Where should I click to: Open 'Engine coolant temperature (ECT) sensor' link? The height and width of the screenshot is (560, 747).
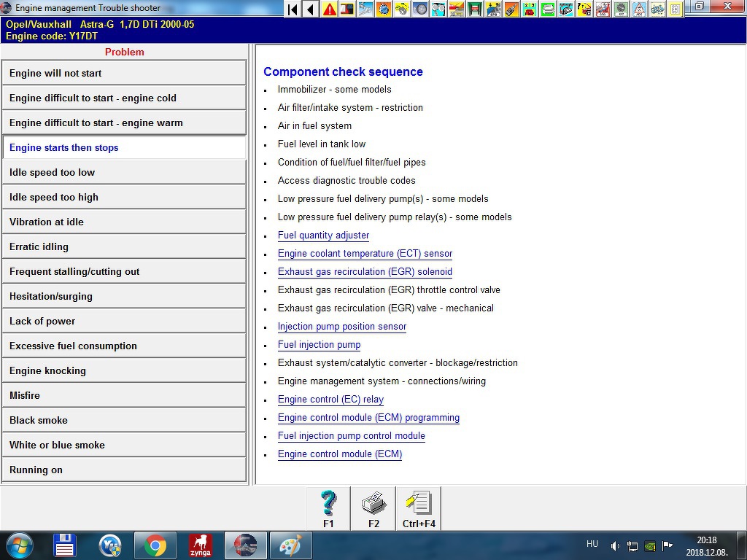pyautogui.click(x=365, y=253)
